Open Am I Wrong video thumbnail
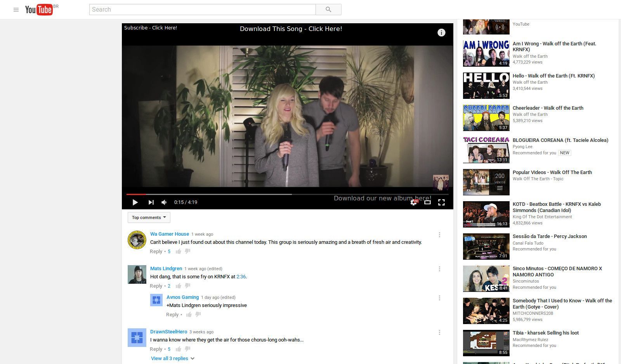The image size is (621, 364). 486,53
